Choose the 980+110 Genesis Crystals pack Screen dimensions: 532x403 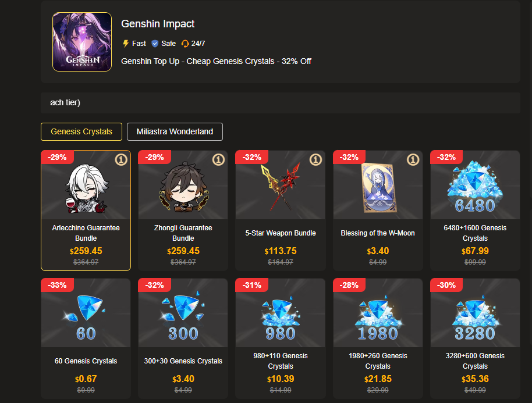[280, 338]
